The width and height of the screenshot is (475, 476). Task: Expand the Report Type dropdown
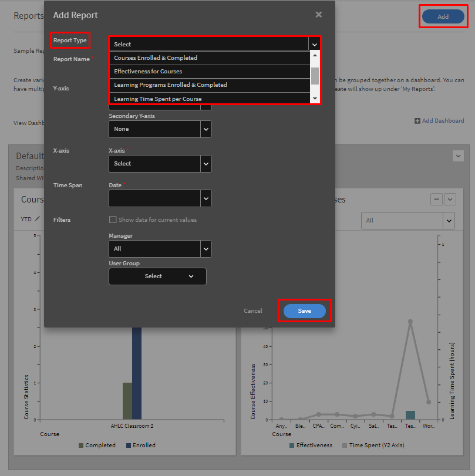pos(315,44)
